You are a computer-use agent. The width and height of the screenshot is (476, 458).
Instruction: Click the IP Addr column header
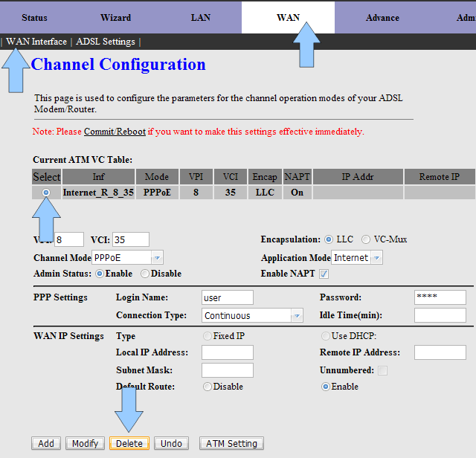click(358, 177)
